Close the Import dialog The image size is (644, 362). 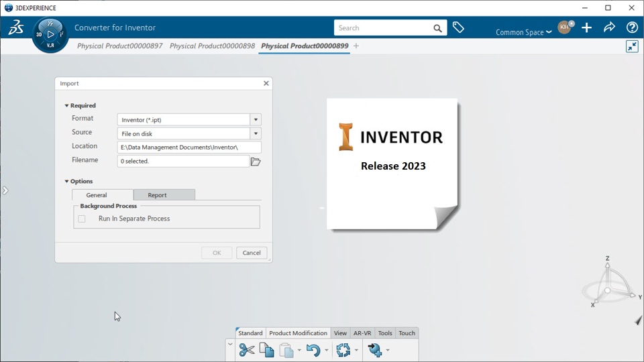(266, 83)
